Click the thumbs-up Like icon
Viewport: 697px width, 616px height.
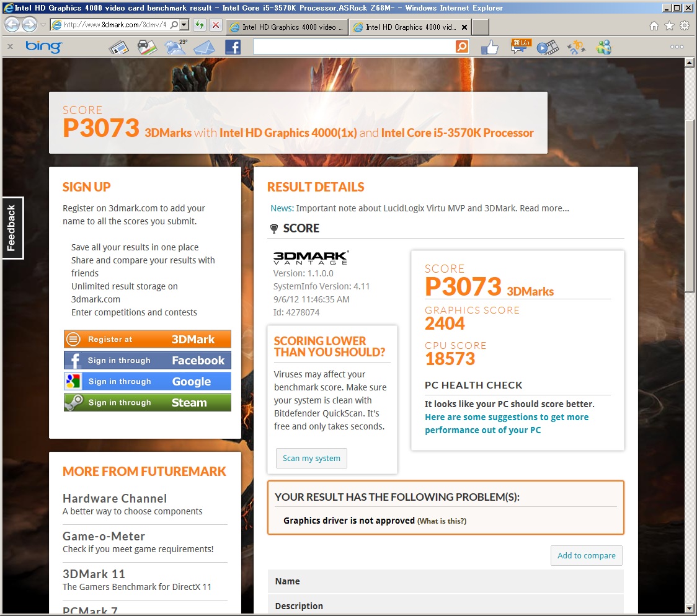(x=489, y=47)
